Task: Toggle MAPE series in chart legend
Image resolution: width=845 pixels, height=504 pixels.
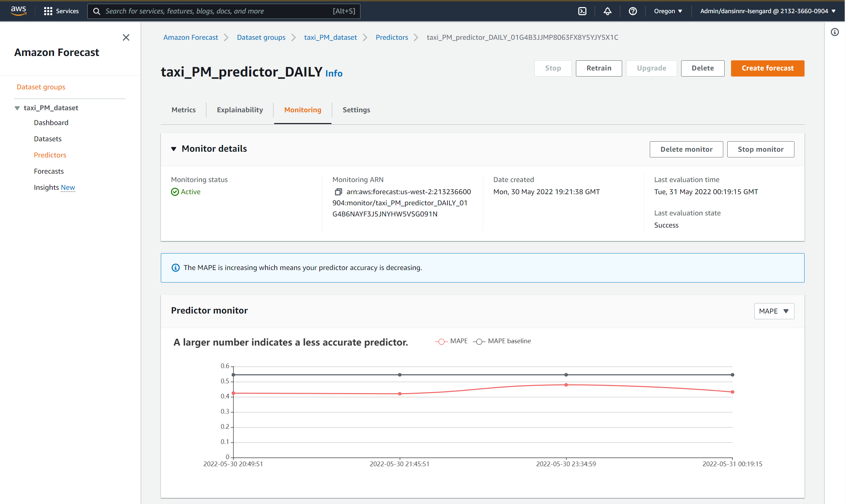Action: (x=451, y=341)
